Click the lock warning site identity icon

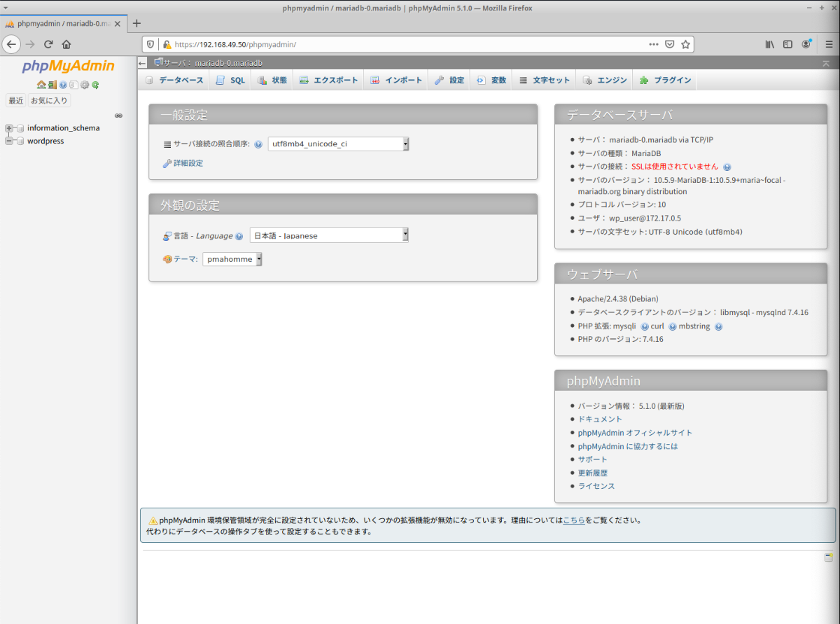pyautogui.click(x=167, y=44)
